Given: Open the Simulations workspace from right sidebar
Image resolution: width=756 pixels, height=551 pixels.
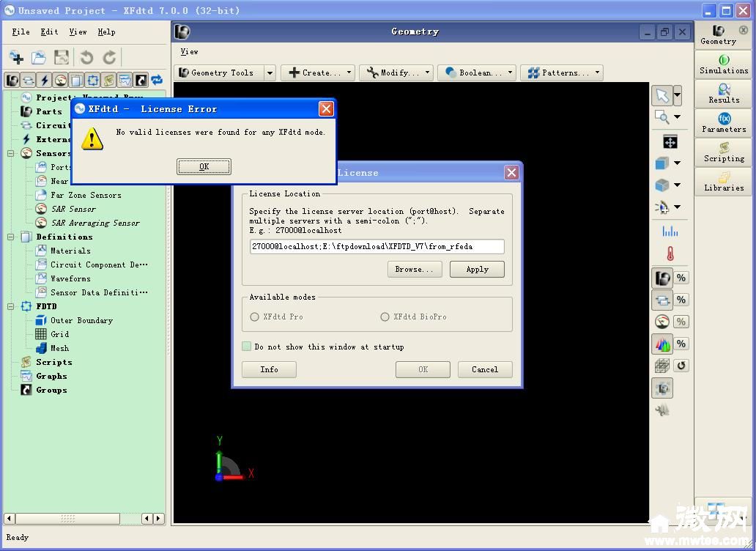Looking at the screenshot, I should pos(723,64).
